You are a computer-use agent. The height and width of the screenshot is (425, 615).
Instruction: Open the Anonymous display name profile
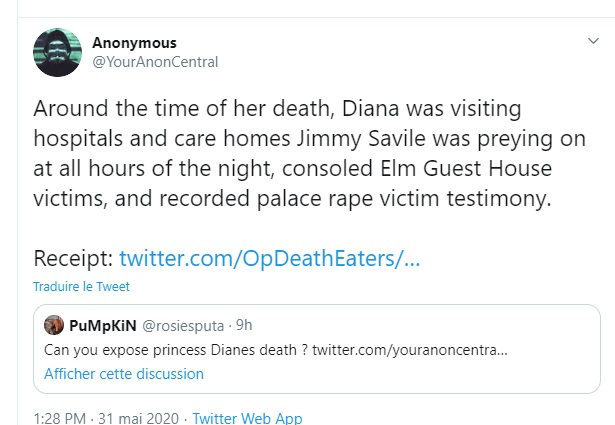[134, 43]
